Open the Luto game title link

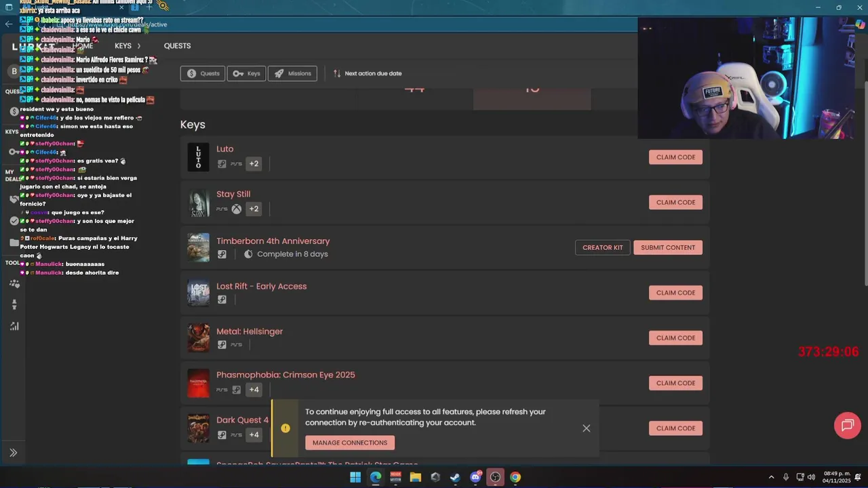225,149
